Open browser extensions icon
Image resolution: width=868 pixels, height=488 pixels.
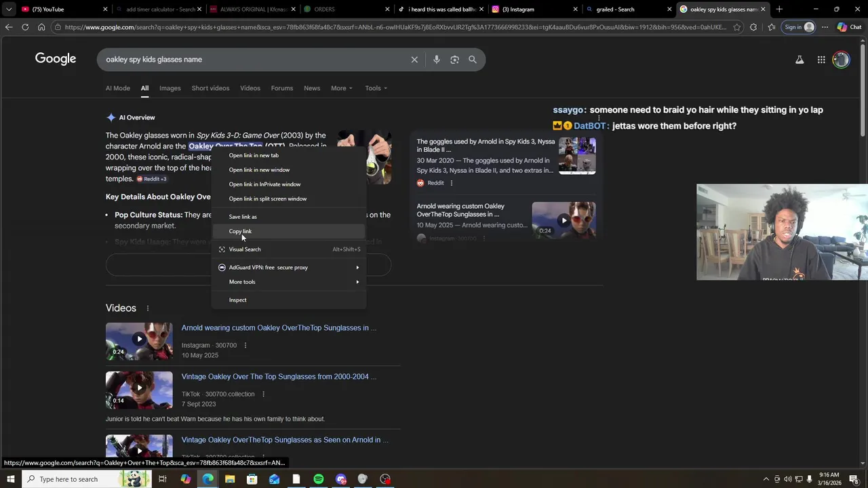pyautogui.click(x=753, y=27)
